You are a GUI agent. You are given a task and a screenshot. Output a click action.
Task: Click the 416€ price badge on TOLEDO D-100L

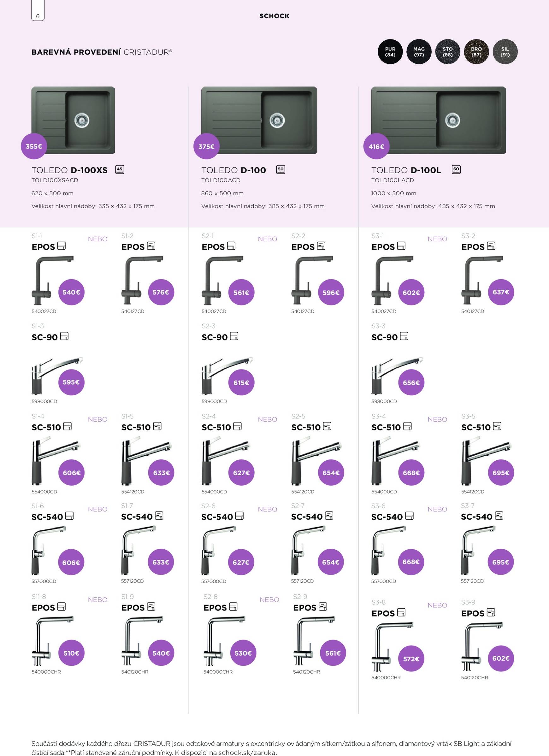(x=376, y=146)
